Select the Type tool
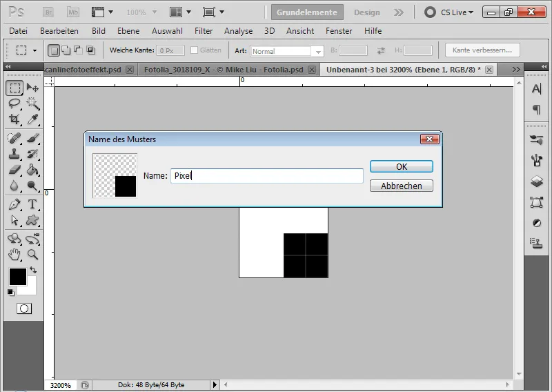Image resolution: width=552 pixels, height=392 pixels. (32, 204)
